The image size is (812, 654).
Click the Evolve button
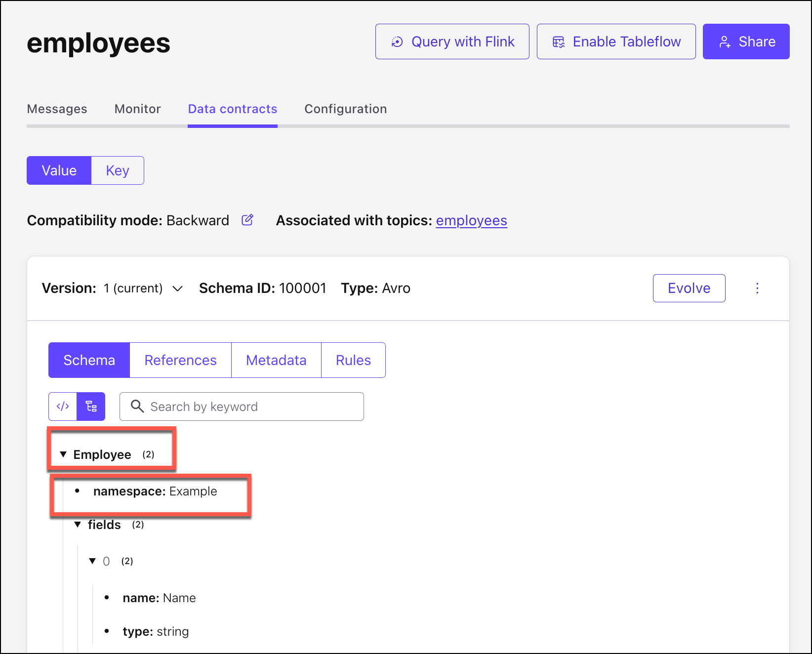689,288
